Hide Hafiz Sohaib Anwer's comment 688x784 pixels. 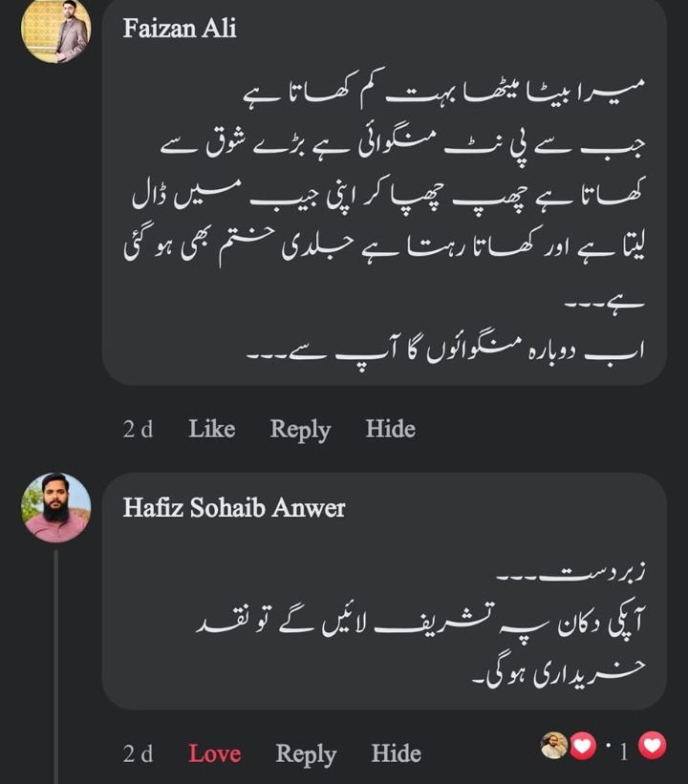(x=396, y=753)
